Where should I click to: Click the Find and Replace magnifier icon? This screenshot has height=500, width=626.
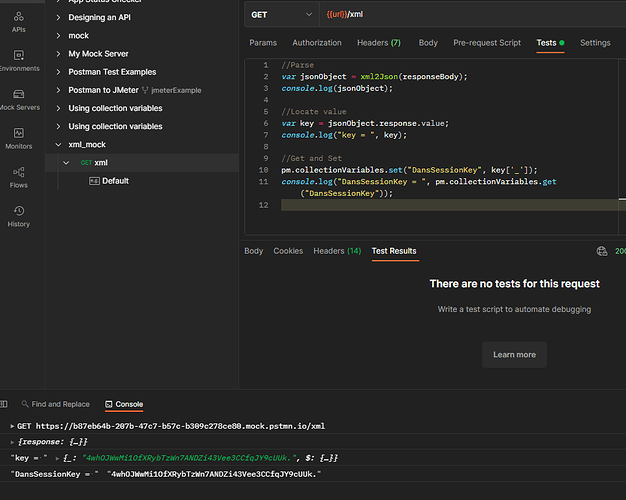pyautogui.click(x=25, y=404)
